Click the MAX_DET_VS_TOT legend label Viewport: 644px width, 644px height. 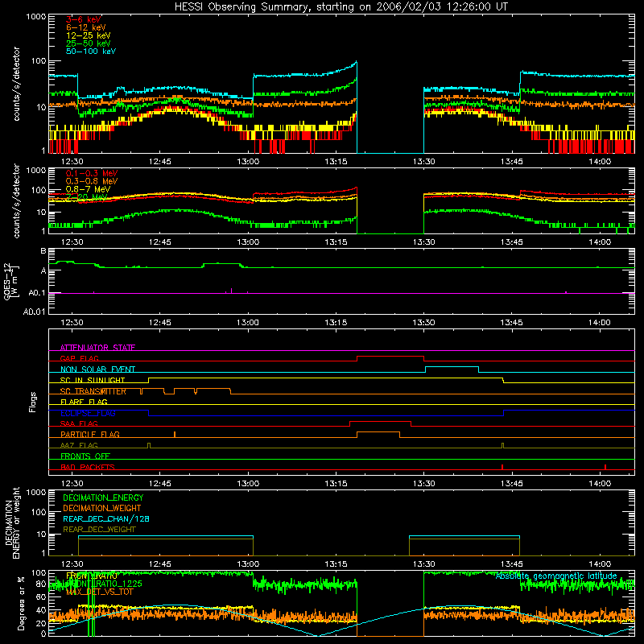[100, 592]
